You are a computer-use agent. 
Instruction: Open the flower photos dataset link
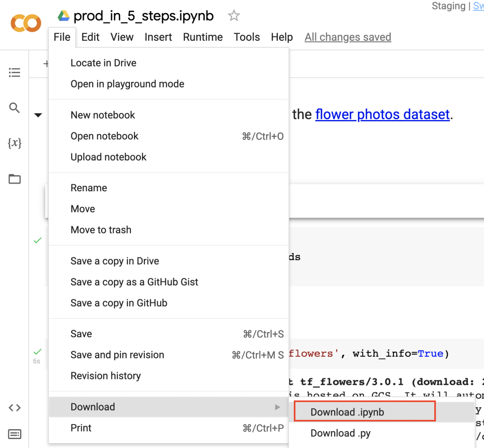click(x=382, y=115)
